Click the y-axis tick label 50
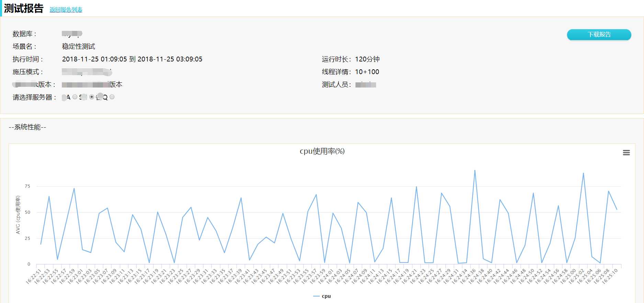This screenshot has height=303, width=644. pos(27,212)
